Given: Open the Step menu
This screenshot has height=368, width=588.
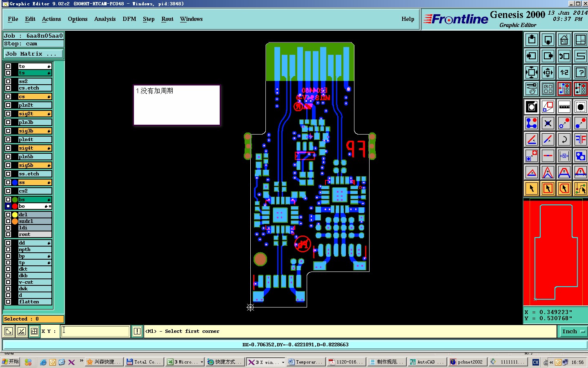Looking at the screenshot, I should pos(149,19).
